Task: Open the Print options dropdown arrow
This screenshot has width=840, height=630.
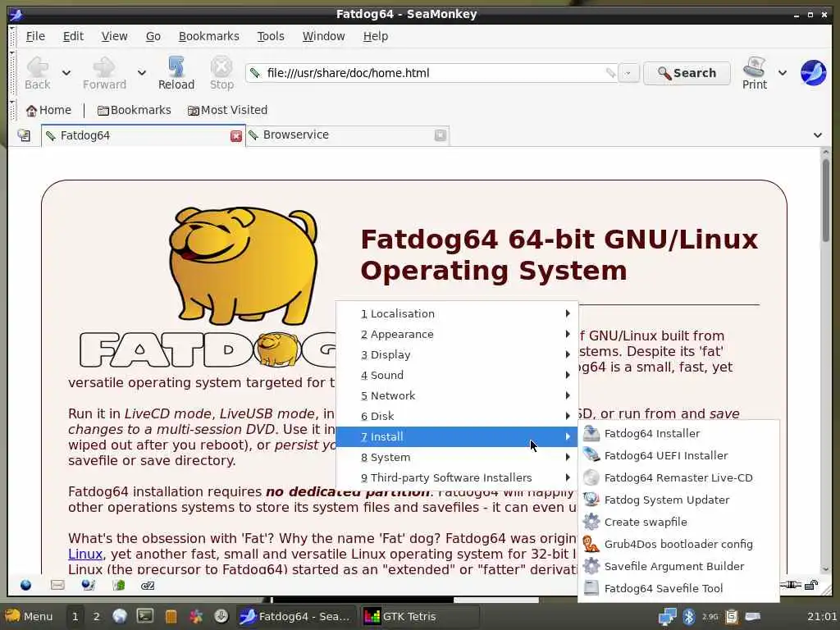Action: 782,73
